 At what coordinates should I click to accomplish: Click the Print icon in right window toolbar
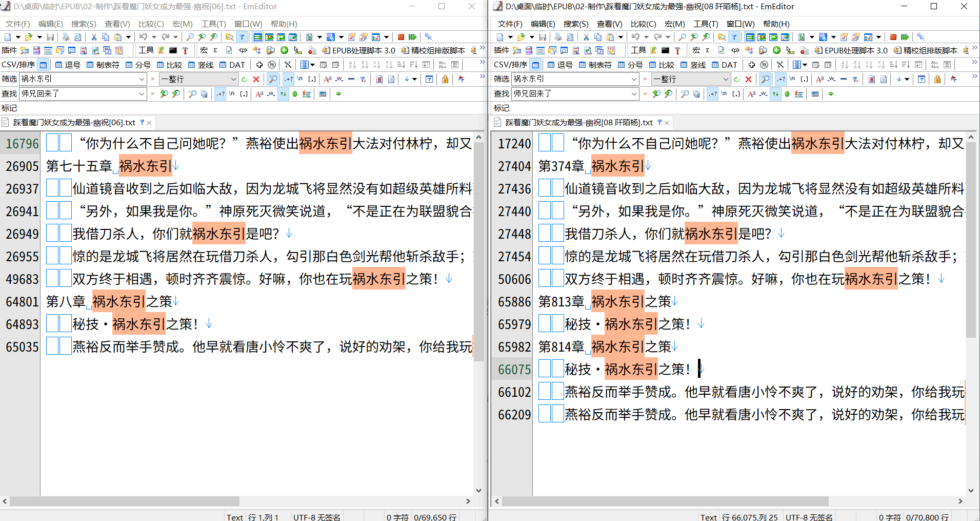point(558,37)
